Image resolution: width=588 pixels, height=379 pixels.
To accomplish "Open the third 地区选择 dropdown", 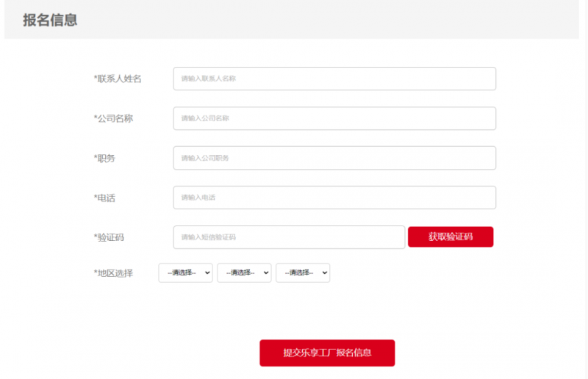I will click(x=303, y=273).
